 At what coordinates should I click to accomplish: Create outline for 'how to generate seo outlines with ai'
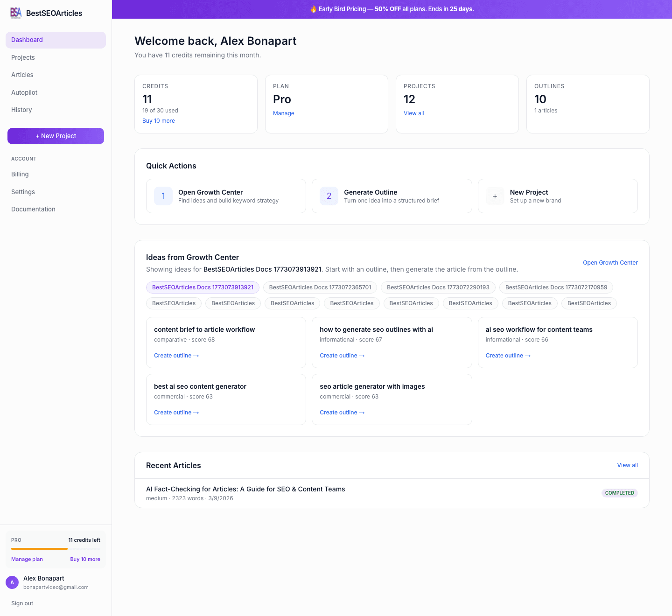click(342, 355)
